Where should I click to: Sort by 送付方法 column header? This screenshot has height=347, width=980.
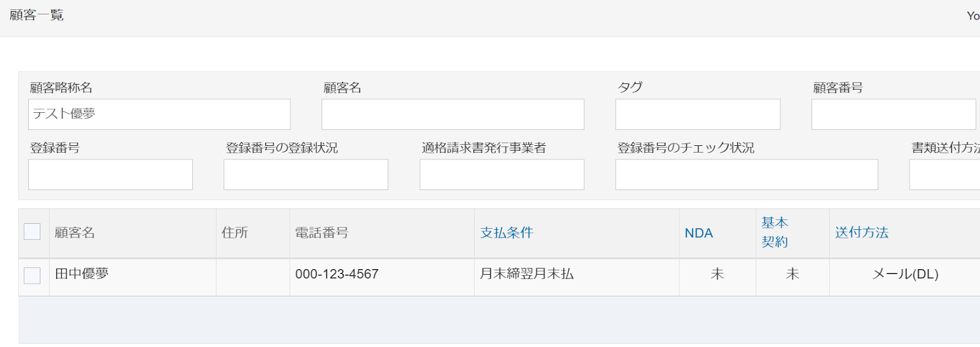click(x=861, y=232)
